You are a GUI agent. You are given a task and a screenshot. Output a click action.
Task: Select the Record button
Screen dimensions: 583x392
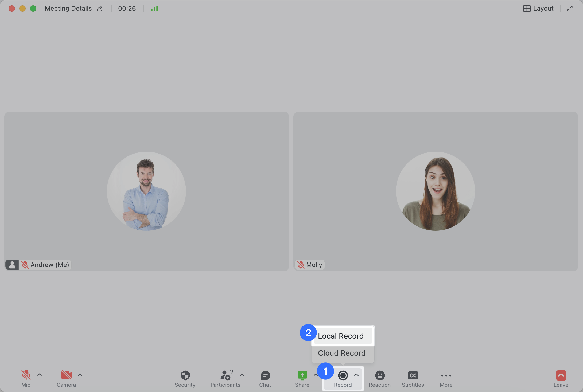[x=343, y=375]
